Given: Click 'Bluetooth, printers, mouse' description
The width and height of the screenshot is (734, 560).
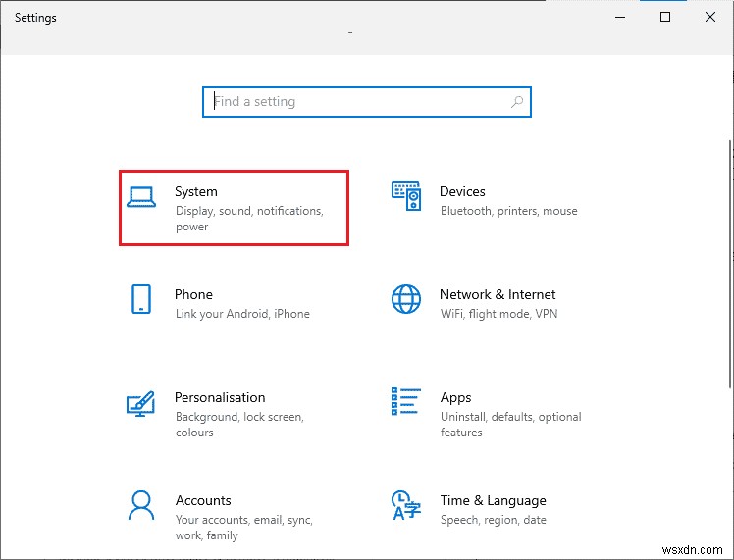Looking at the screenshot, I should coord(509,211).
